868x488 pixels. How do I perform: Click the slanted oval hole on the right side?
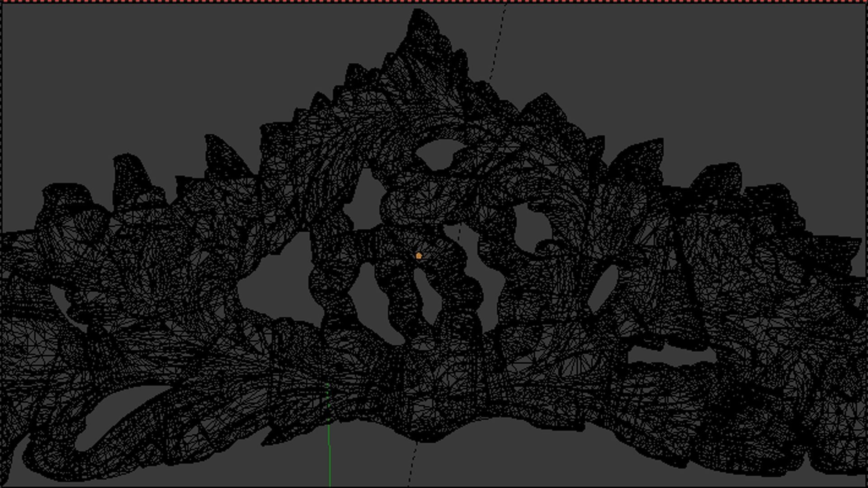[604, 287]
